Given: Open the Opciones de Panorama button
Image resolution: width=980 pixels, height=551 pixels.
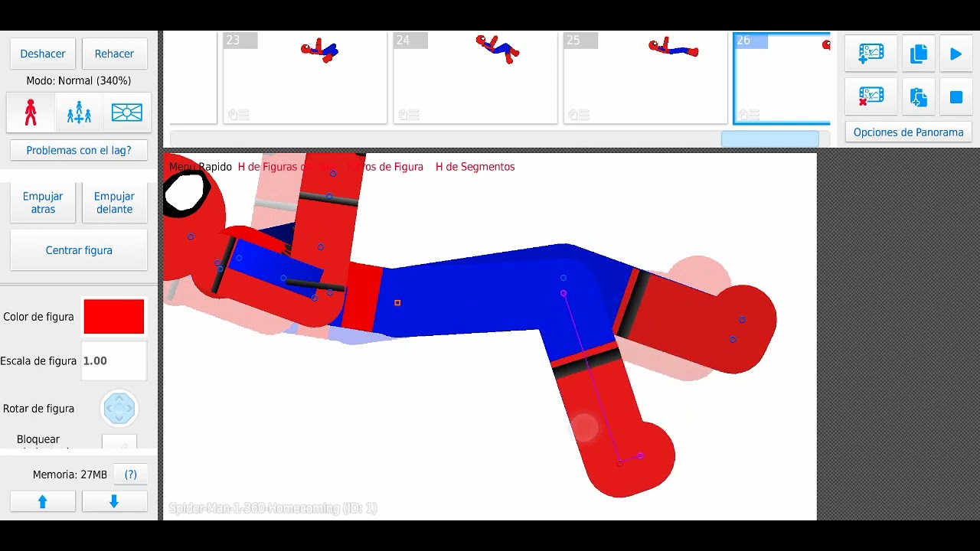Looking at the screenshot, I should [909, 132].
